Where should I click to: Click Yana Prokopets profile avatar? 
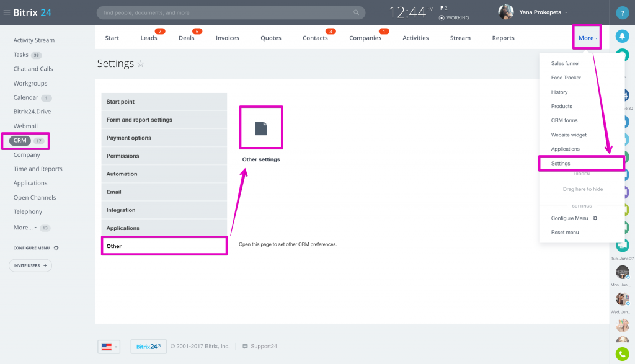coord(506,12)
